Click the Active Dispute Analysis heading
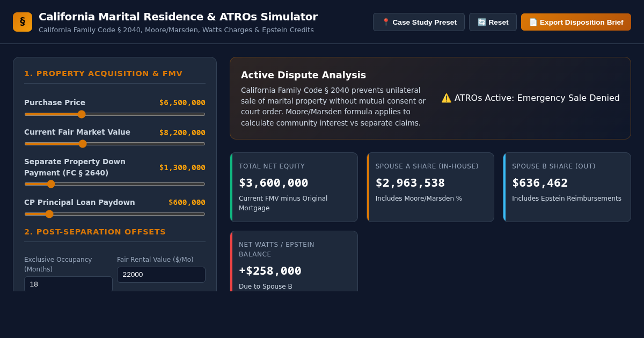The image size is (644, 338). click(303, 75)
